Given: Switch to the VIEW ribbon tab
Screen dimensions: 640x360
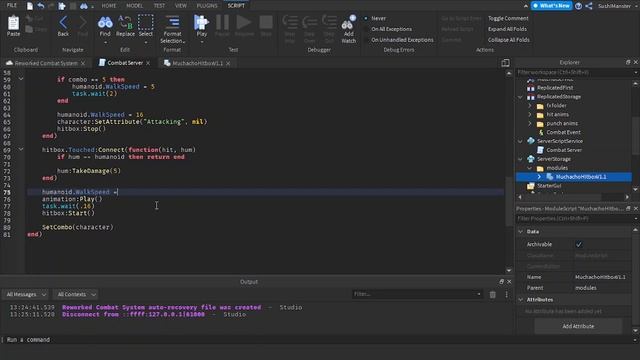Looking at the screenshot, I should point(180,6).
